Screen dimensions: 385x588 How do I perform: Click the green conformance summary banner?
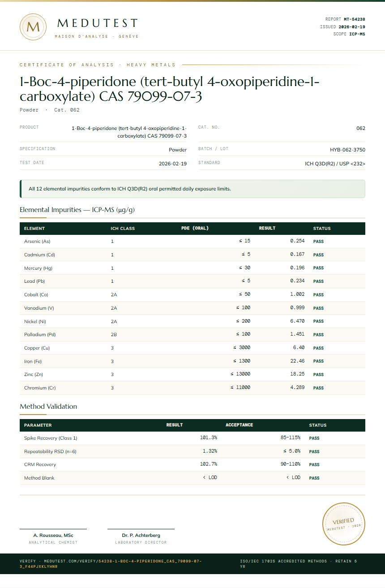(x=192, y=189)
